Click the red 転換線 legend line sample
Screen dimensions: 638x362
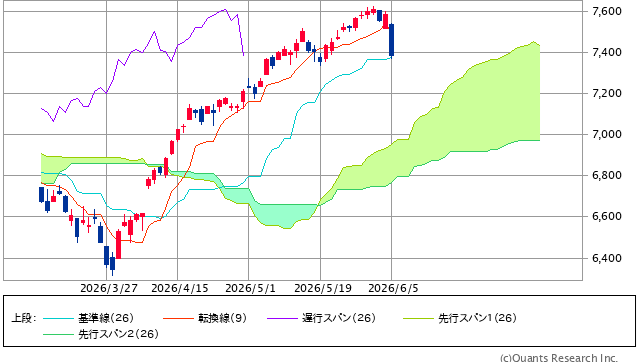click(x=178, y=318)
